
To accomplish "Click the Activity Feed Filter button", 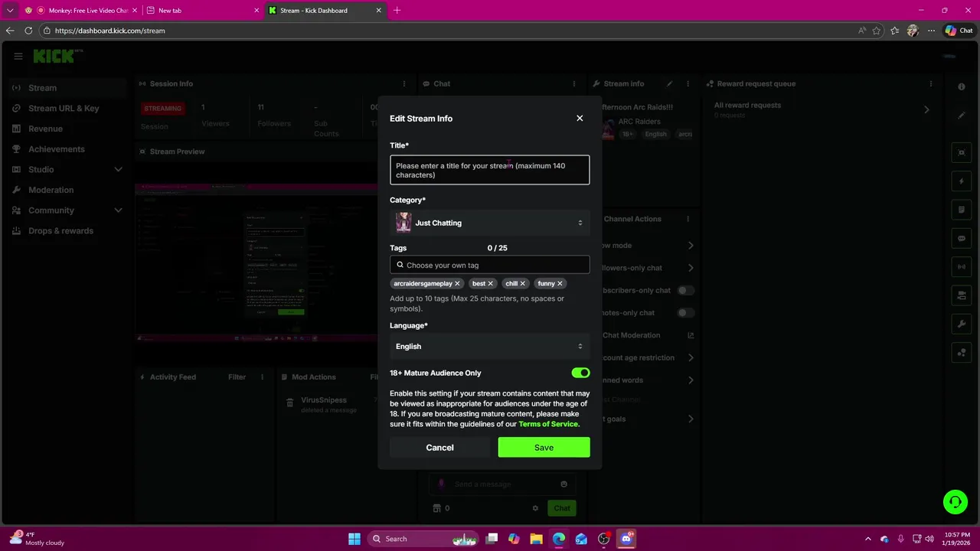I will [x=237, y=377].
